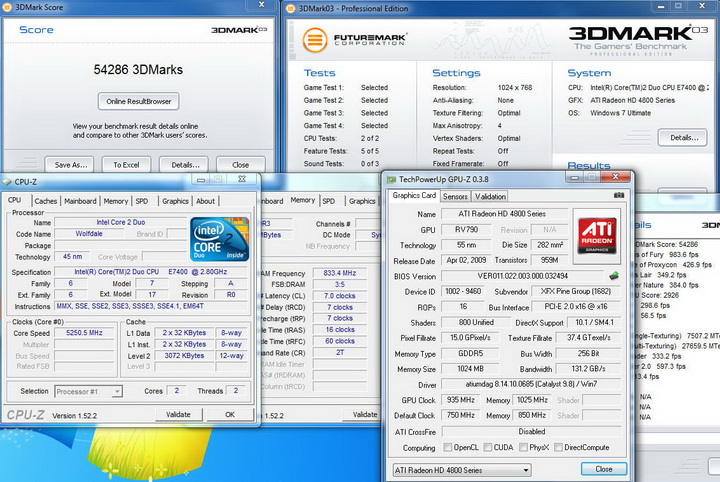
Task: Click the Subvendor XFX Pine Group value
Action: pos(576,291)
